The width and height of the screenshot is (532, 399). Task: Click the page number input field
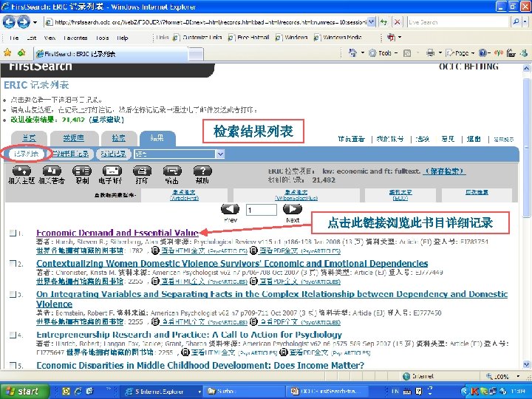click(x=262, y=210)
